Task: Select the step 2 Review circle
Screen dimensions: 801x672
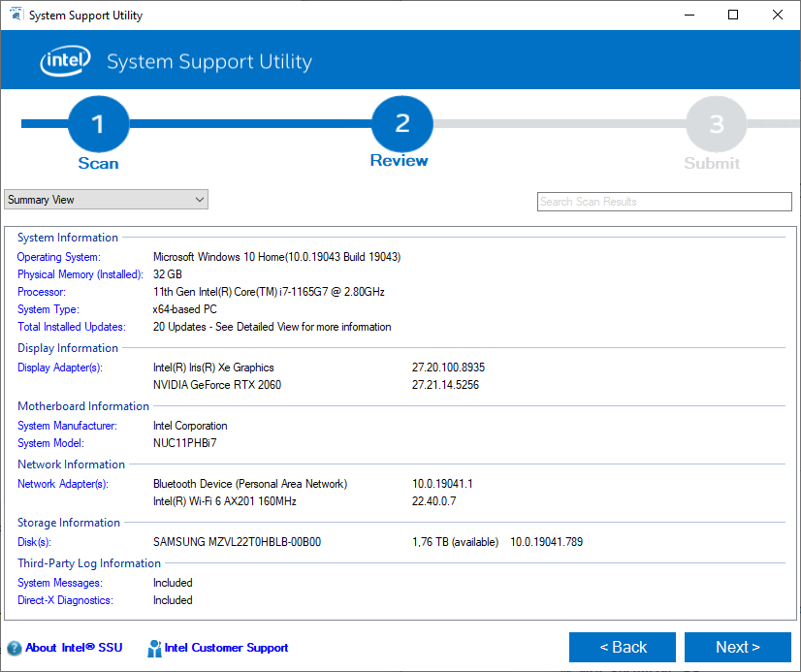Action: 402,123
